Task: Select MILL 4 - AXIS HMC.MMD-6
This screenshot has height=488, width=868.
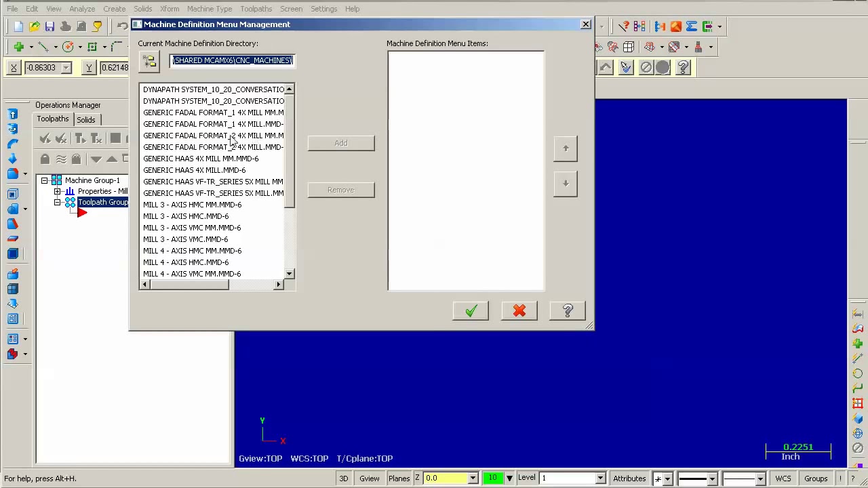Action: [186, 262]
